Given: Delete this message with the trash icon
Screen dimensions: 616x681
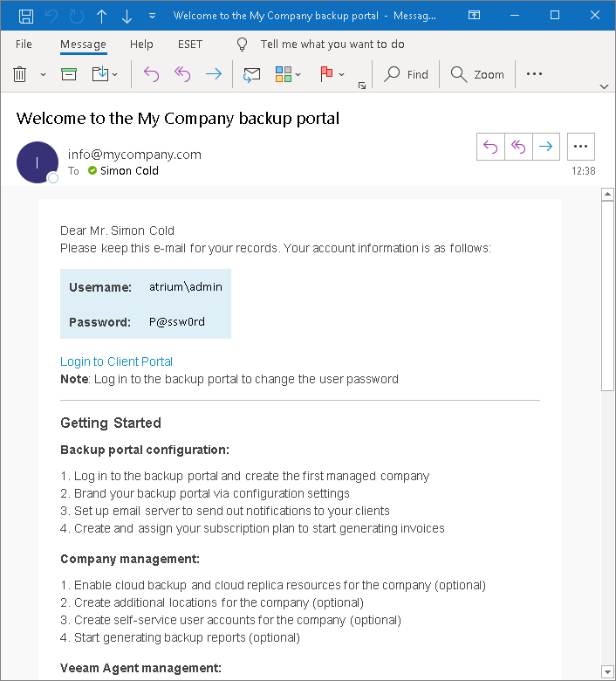Looking at the screenshot, I should 20,74.
